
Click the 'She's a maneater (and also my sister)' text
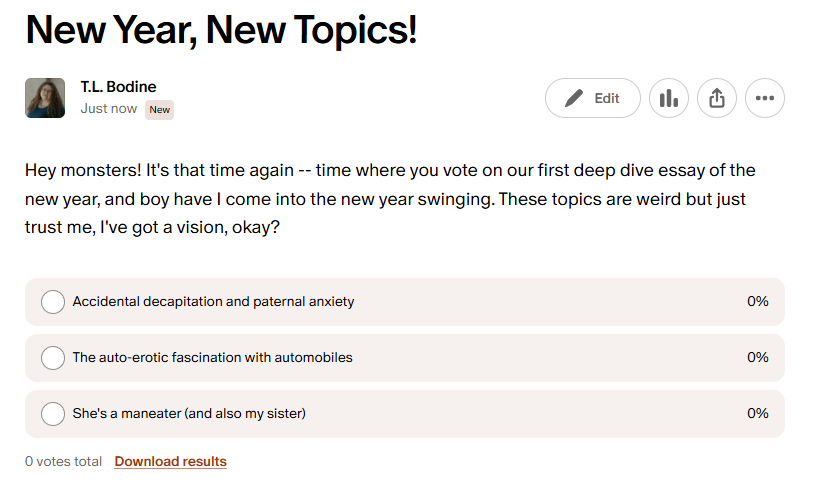[189, 414]
